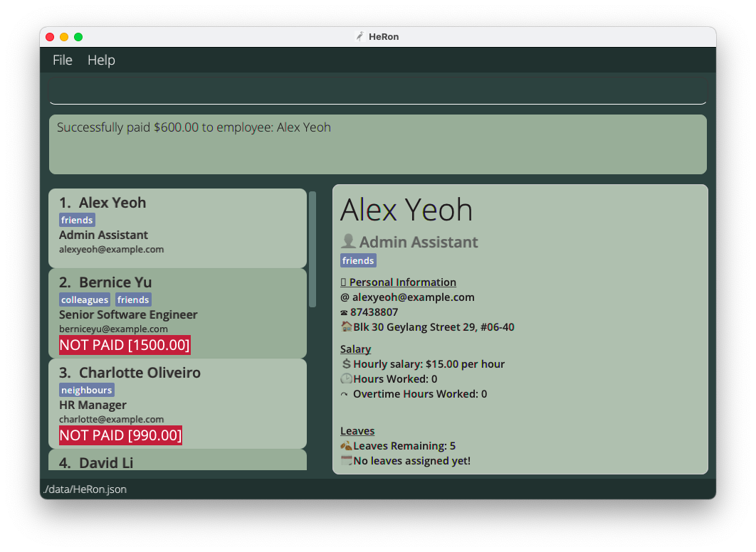Click the HeRon bird icon in title bar
This screenshot has height=552, width=756.
point(359,37)
